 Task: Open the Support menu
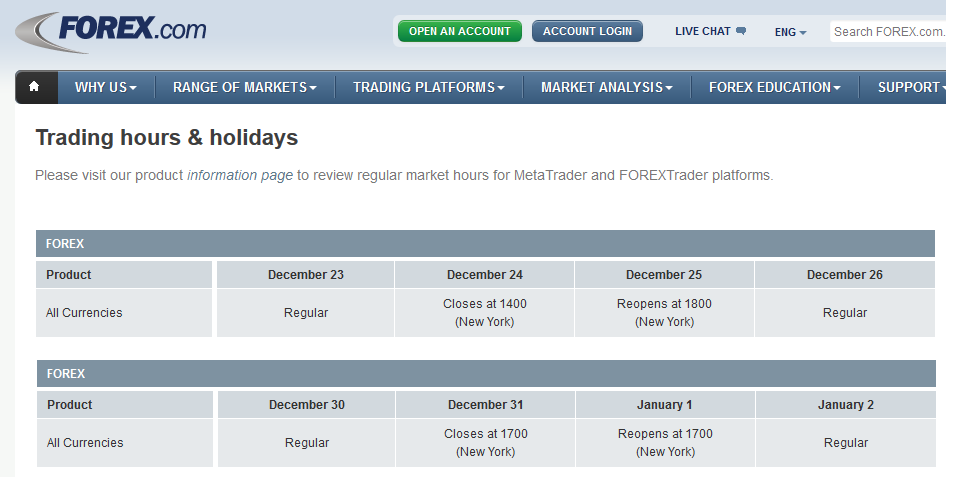click(x=910, y=87)
